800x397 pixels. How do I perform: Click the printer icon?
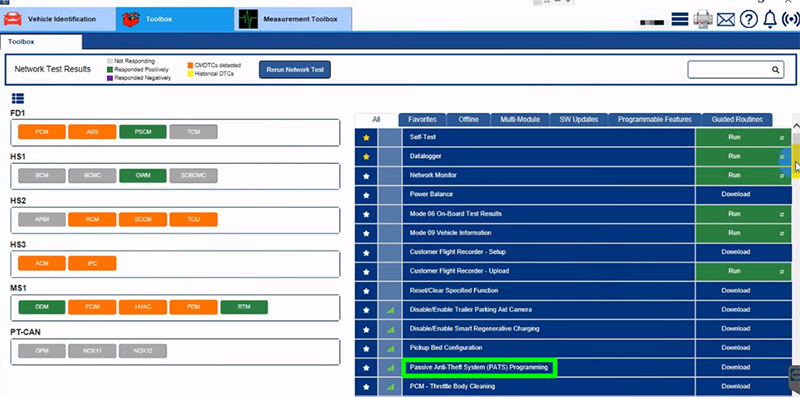[x=703, y=19]
